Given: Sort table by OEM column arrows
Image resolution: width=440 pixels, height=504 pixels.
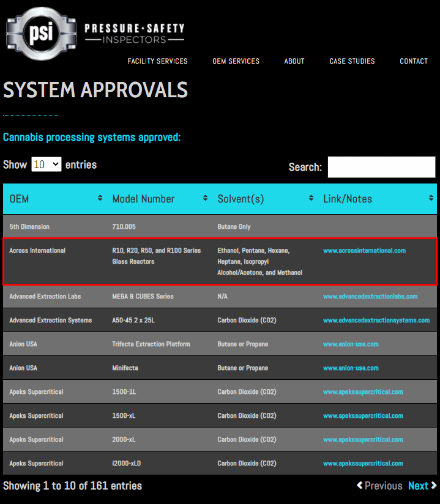Looking at the screenshot, I should 100,199.
